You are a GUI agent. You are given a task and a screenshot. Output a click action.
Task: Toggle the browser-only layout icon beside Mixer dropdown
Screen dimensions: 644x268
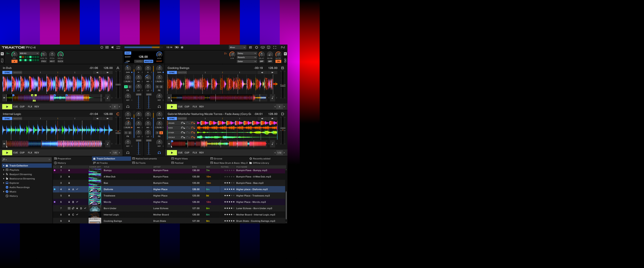251,47
